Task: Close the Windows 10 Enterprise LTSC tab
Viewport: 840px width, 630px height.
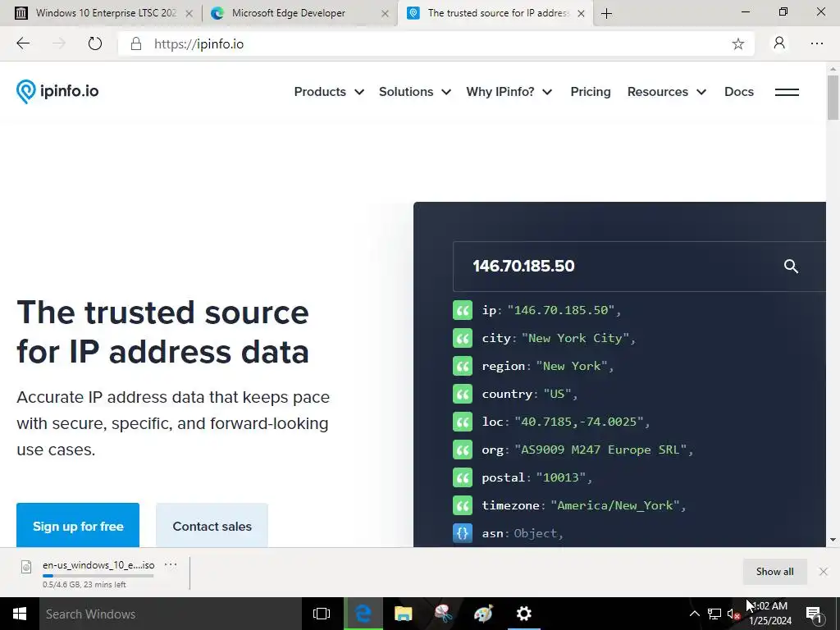Action: [x=189, y=13]
